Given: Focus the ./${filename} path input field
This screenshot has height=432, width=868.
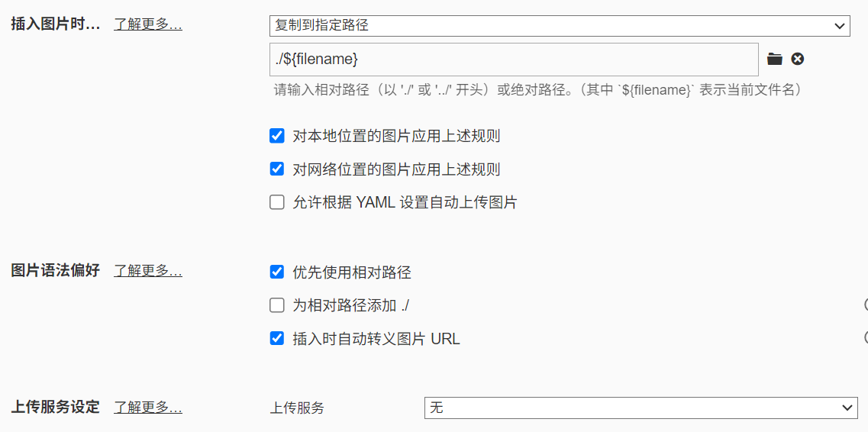Looking at the screenshot, I should (513, 59).
